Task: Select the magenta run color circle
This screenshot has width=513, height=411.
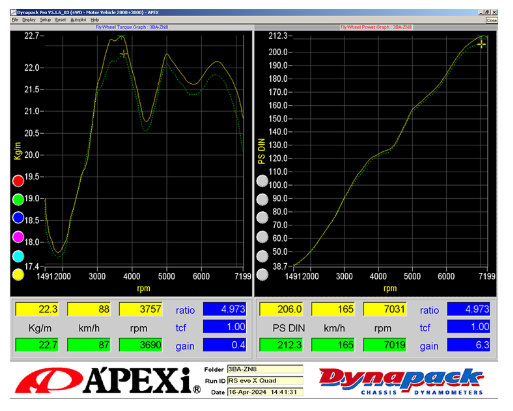Action: 18,237
